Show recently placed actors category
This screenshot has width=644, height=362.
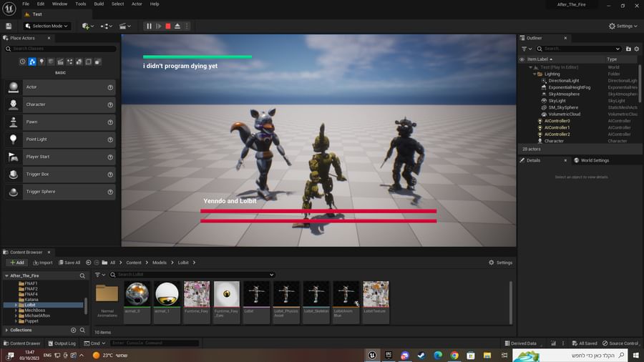pos(23,62)
